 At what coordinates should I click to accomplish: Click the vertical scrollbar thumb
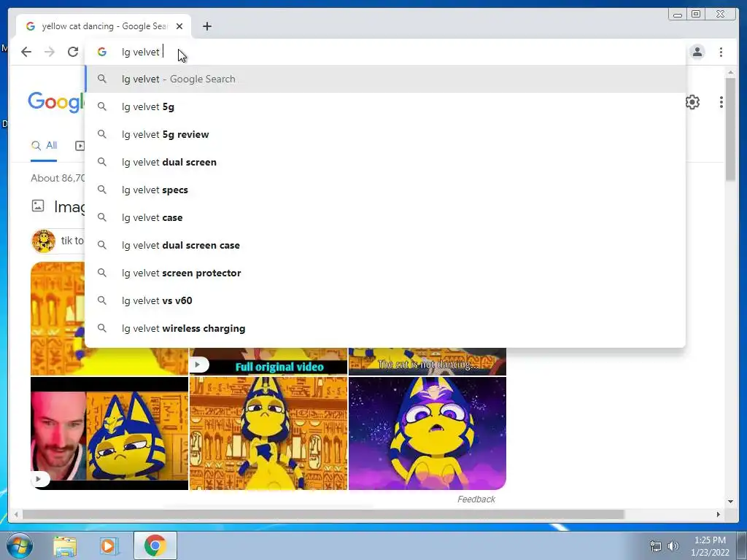(x=730, y=130)
